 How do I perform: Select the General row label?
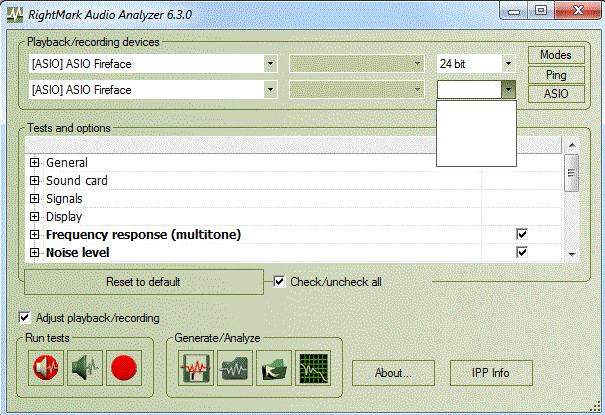[x=67, y=162]
